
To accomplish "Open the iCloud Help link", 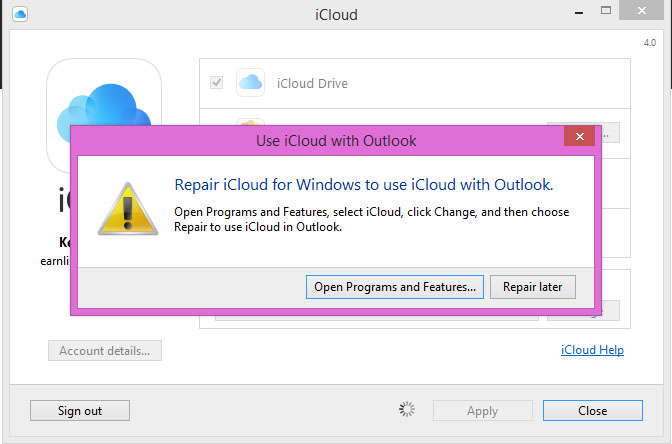I will (x=593, y=350).
